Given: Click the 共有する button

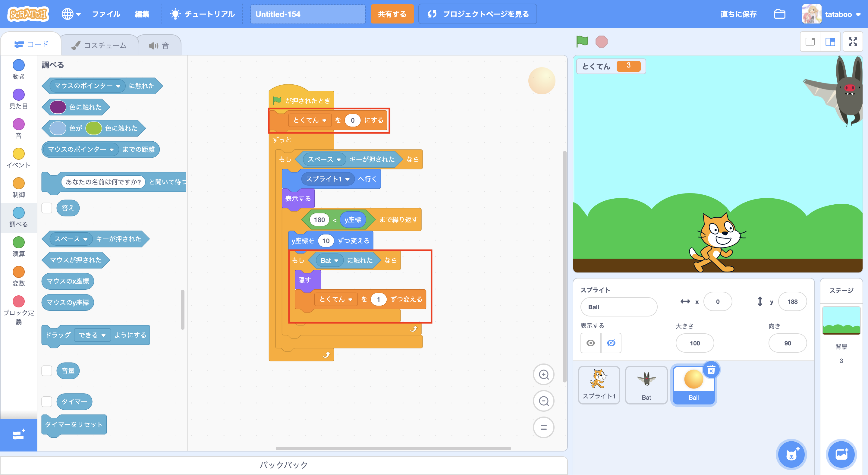Looking at the screenshot, I should [392, 14].
